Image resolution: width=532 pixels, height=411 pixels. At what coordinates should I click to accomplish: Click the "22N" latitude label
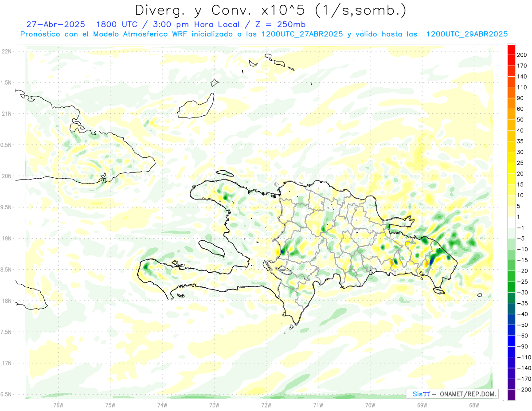[6, 51]
